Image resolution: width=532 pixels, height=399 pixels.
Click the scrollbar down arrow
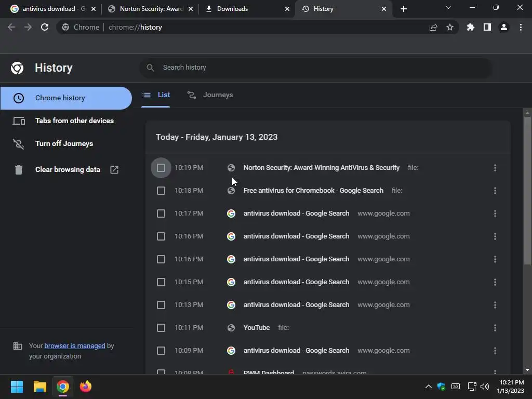(x=527, y=370)
